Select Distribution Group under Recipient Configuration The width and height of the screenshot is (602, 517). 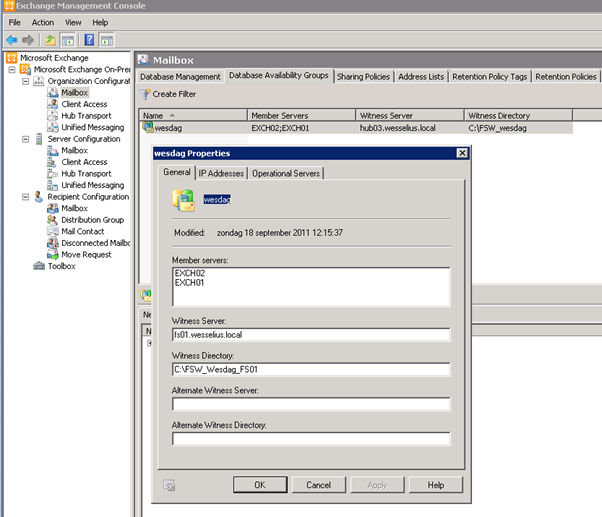[x=92, y=220]
